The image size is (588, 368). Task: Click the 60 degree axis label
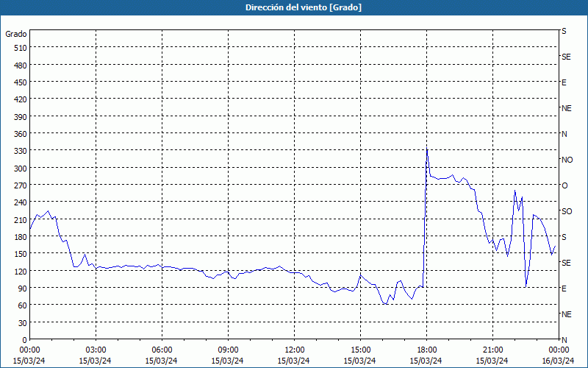pyautogui.click(x=23, y=305)
